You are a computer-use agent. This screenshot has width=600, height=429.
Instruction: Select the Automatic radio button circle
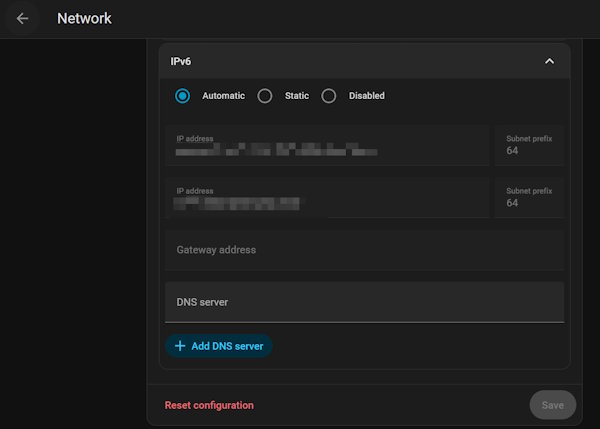point(182,96)
